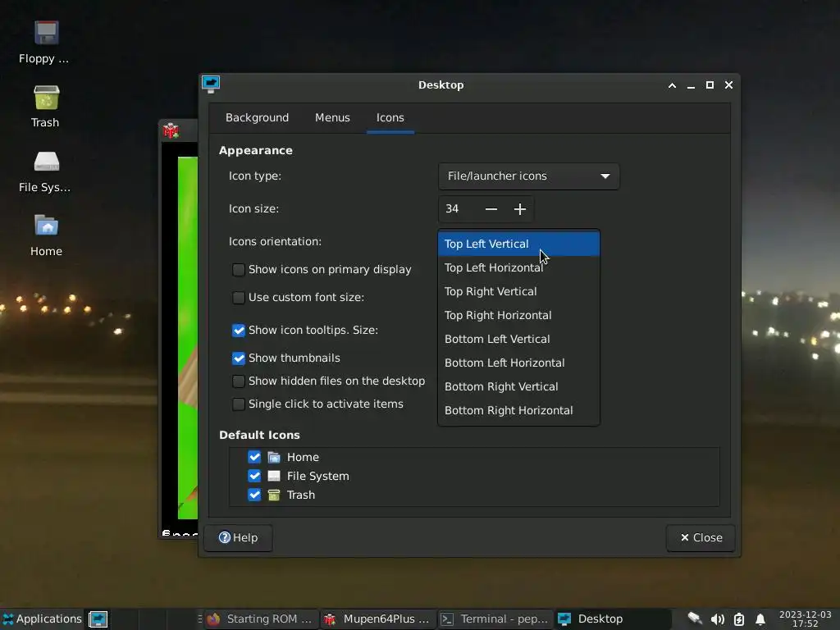Choose Bottom Left Horizontal orientation

(x=518, y=363)
